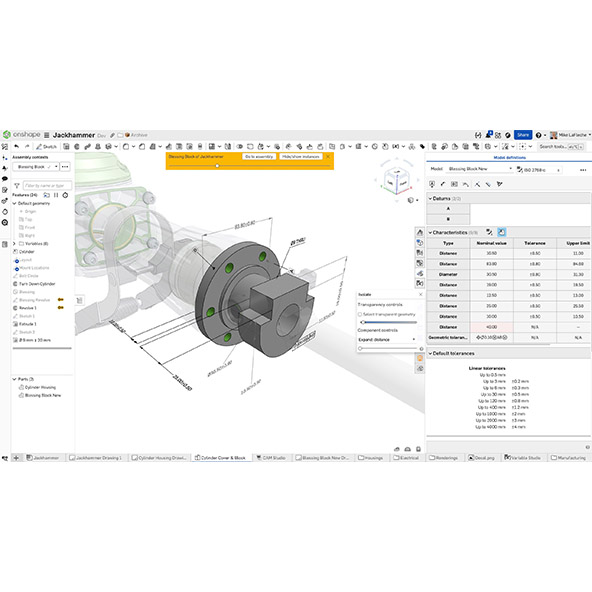The height and width of the screenshot is (592, 592).
Task: Click the top icon in the right-side vertical strip
Action: 419,232
